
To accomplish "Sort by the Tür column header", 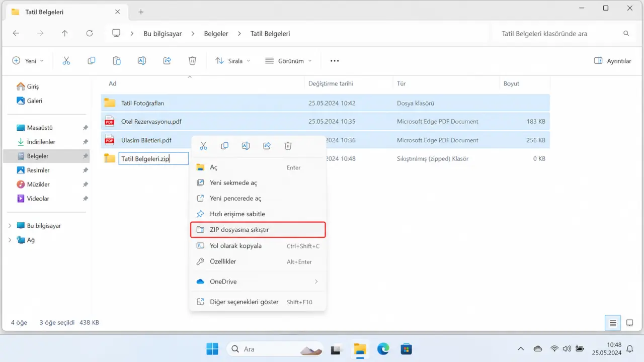I will pyautogui.click(x=401, y=83).
